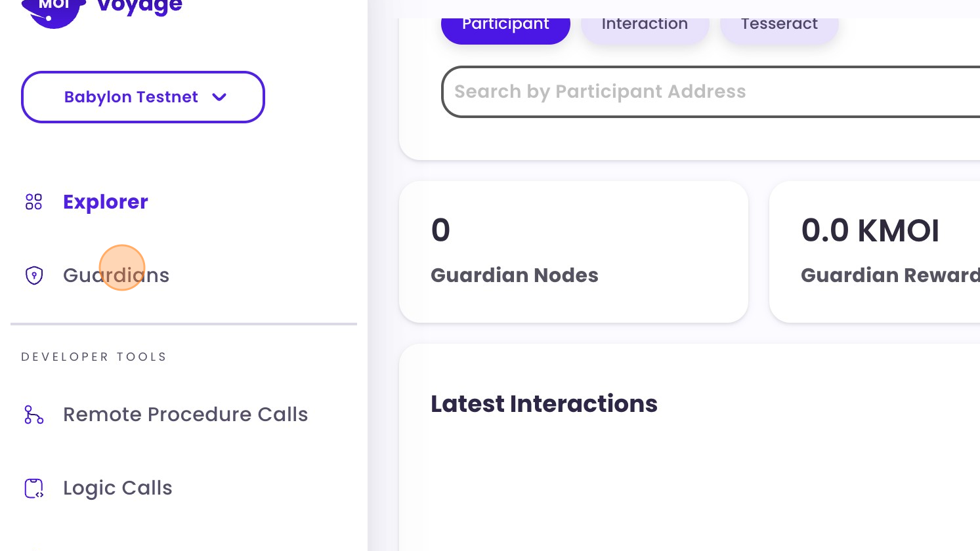Switch search mode to Tesseract
Screen dimensions: 980x551
779,24
